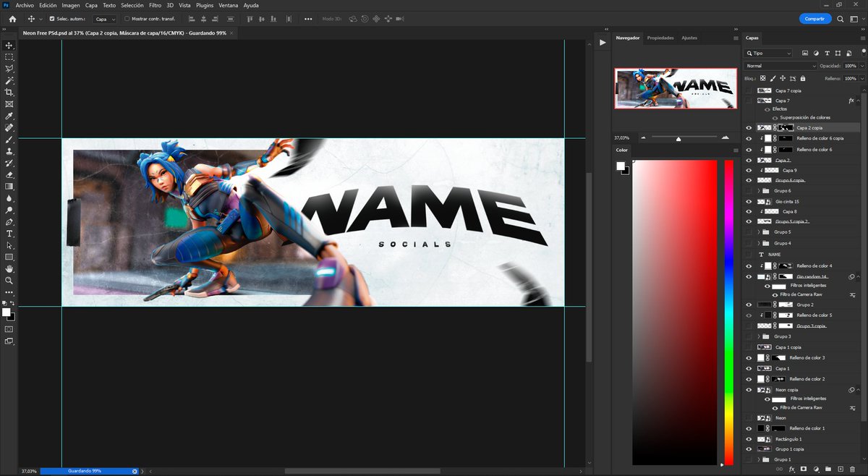Enable Mostrar contr. transf. checkbox
868x476 pixels.
click(x=127, y=19)
